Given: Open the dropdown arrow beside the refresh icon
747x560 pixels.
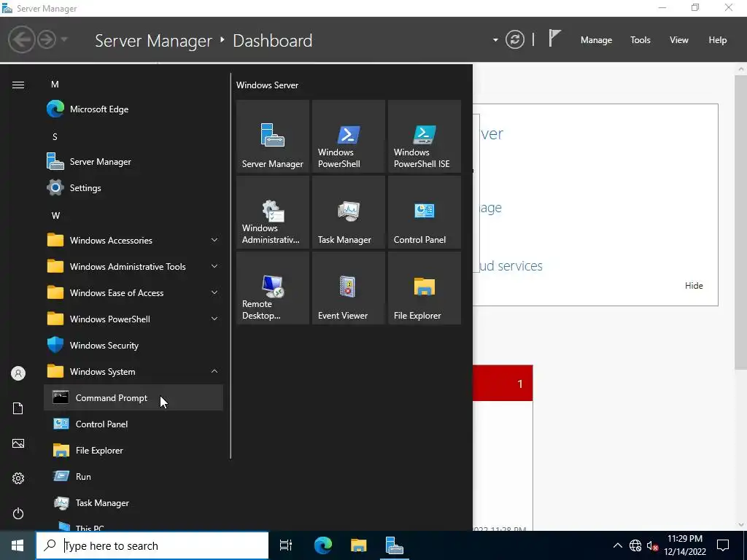Looking at the screenshot, I should [495, 40].
